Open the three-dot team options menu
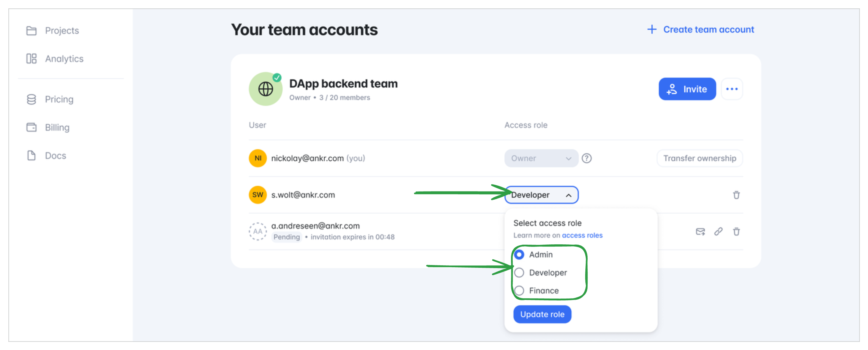This screenshot has width=868, height=350. pos(732,89)
